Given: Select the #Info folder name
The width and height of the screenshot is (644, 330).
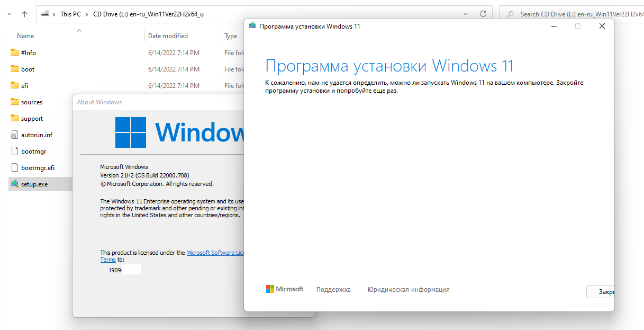Looking at the screenshot, I should (29, 52).
